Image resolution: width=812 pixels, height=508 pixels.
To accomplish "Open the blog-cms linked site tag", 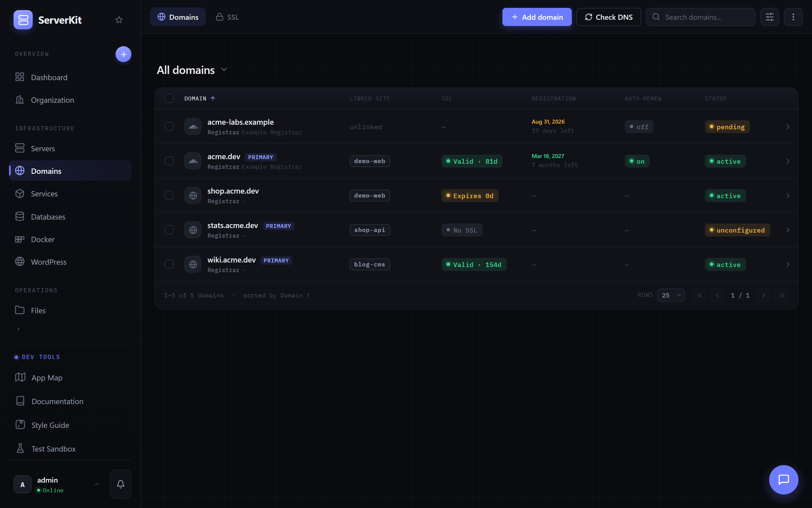I will [x=370, y=264].
